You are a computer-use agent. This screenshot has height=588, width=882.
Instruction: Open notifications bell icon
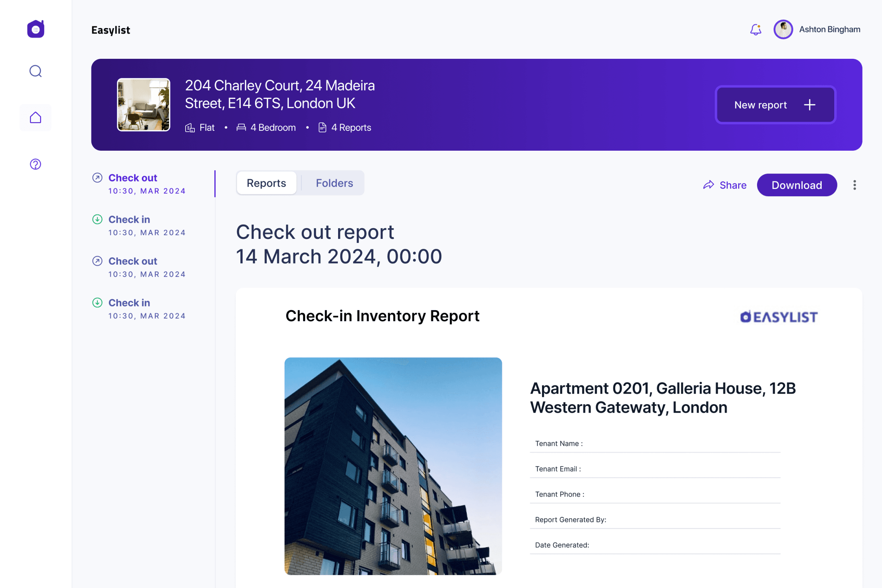pyautogui.click(x=756, y=29)
